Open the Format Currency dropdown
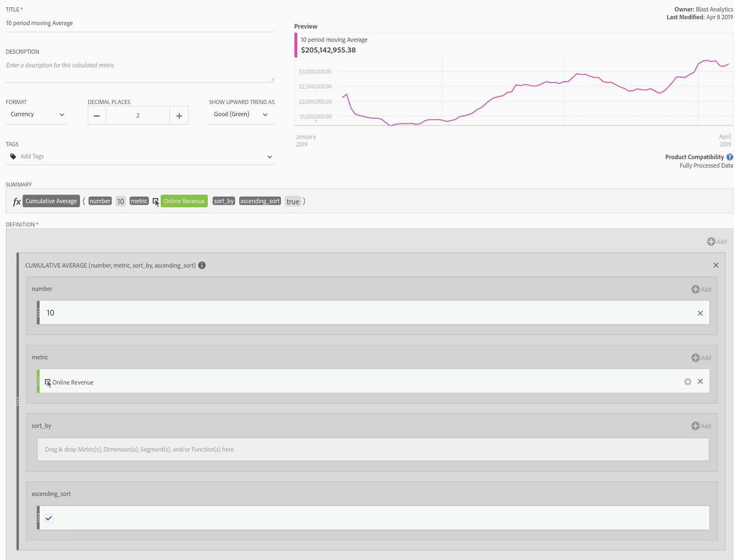Image resolution: width=735 pixels, height=560 pixels. point(36,114)
